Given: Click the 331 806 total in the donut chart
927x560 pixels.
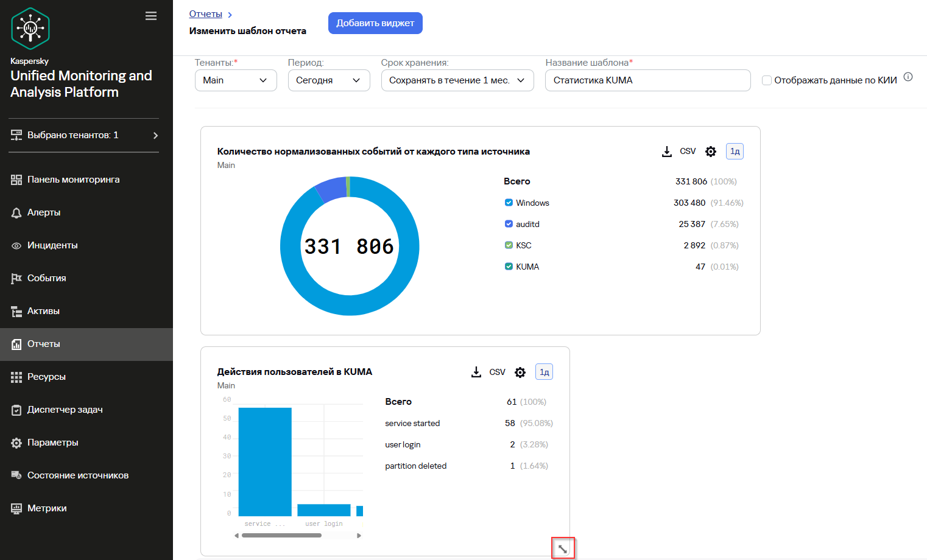Looking at the screenshot, I should click(x=350, y=247).
